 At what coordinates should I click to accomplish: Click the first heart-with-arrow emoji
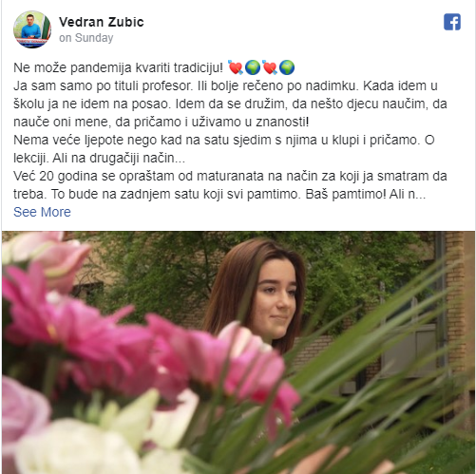[x=236, y=67]
